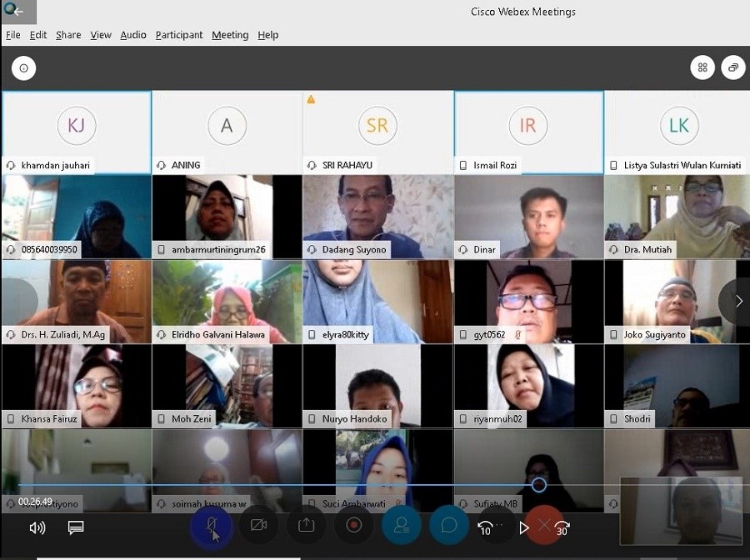Viewport: 750px width, 560px height.
Task: Skip forward 30 seconds
Action: click(x=562, y=527)
